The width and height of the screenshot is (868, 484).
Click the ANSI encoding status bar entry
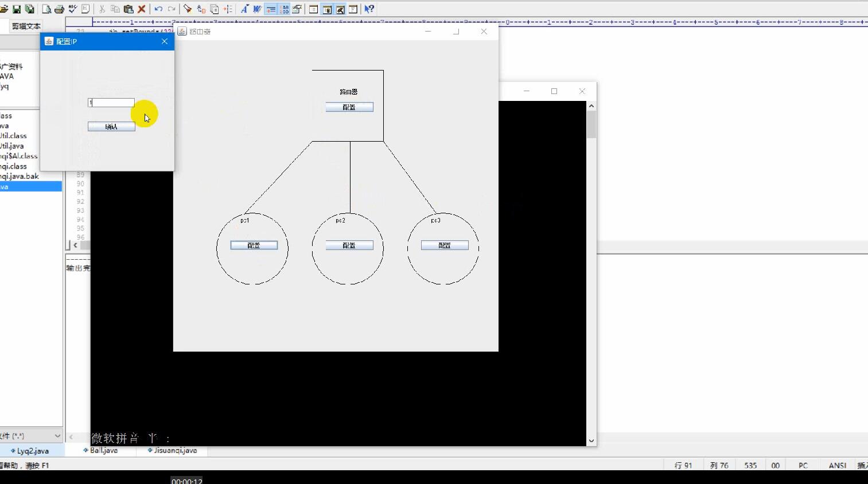tap(838, 466)
